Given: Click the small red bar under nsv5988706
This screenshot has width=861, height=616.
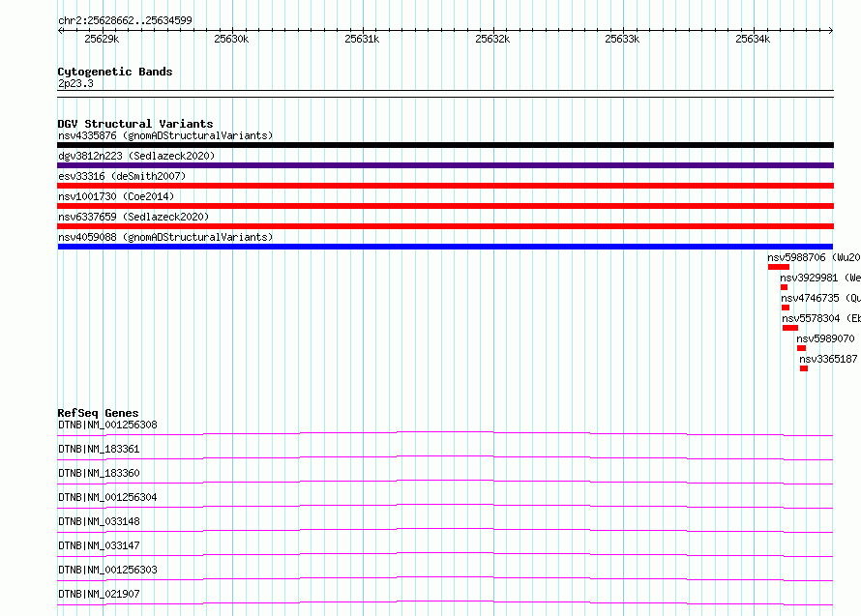Looking at the screenshot, I should click(779, 267).
